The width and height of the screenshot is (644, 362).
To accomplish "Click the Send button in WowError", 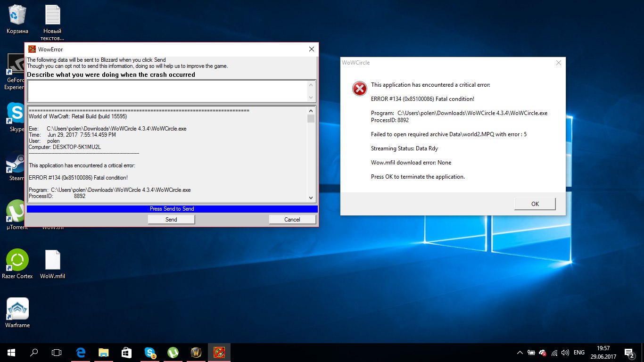I will (x=171, y=219).
